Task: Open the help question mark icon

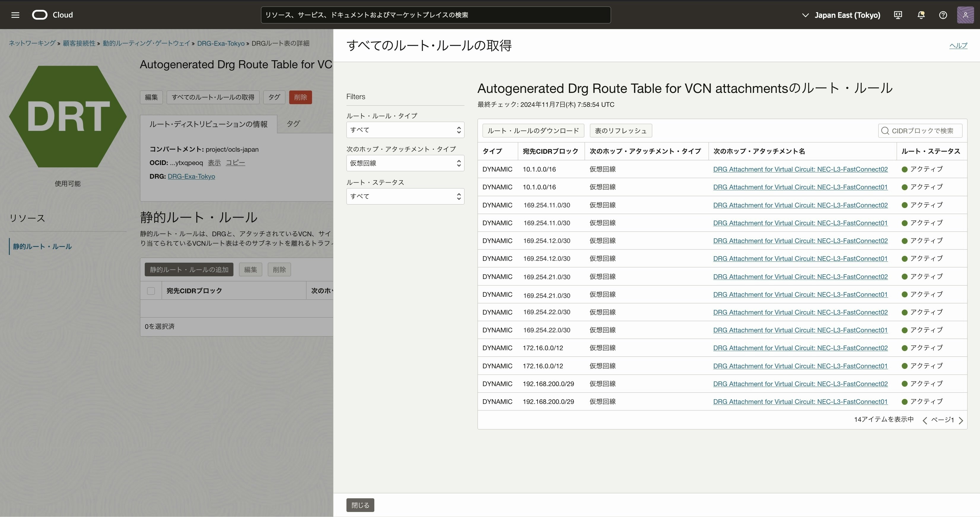Action: (x=943, y=15)
